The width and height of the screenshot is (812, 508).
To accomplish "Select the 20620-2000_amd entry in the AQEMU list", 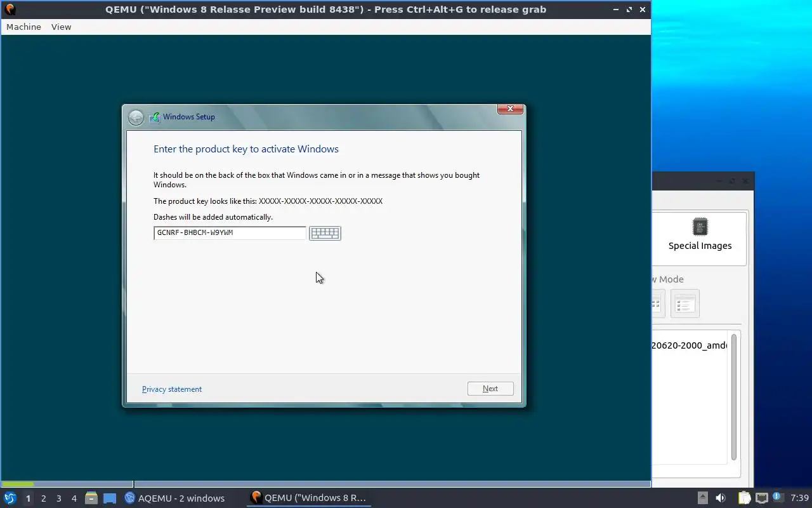I will point(689,345).
